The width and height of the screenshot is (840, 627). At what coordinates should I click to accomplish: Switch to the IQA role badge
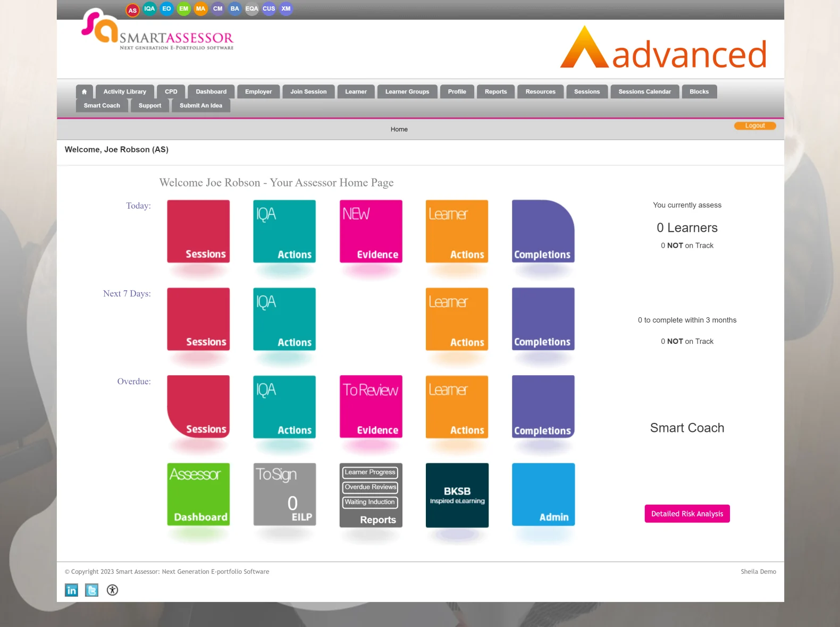(x=149, y=9)
